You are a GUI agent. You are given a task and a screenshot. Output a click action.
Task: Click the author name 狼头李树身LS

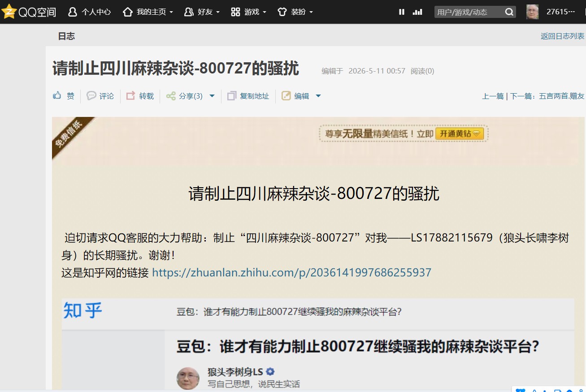tap(235, 372)
